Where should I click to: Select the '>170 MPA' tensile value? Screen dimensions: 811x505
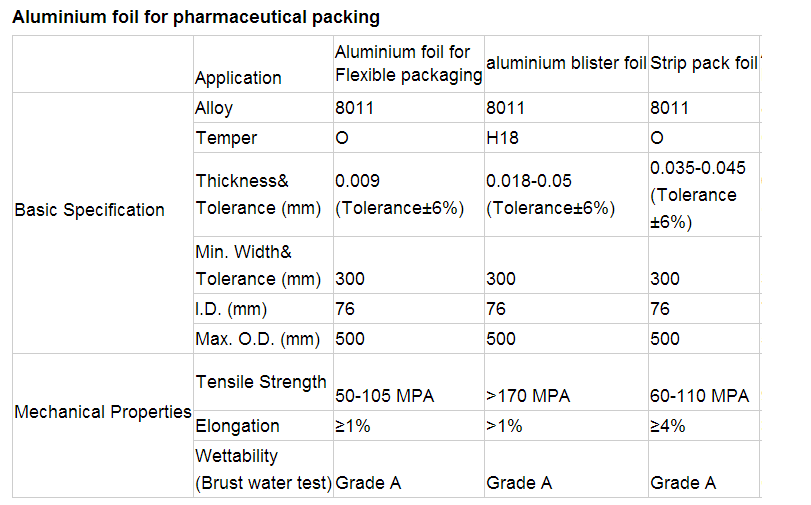[528, 396]
